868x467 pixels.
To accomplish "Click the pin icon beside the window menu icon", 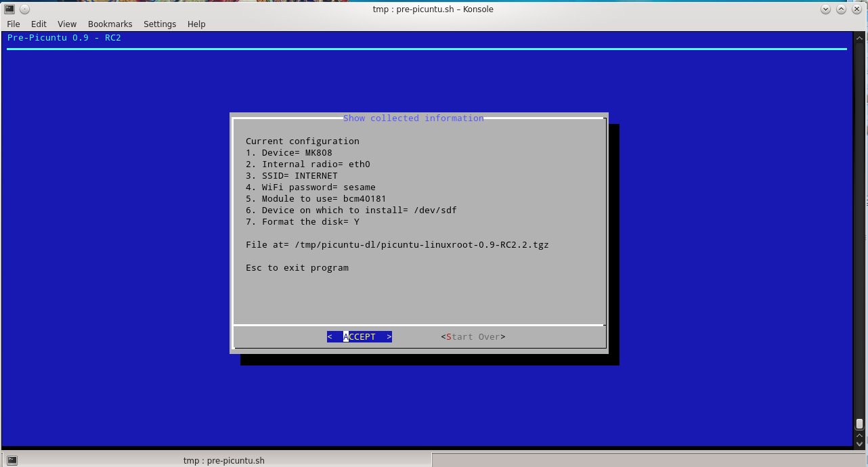I will point(24,9).
